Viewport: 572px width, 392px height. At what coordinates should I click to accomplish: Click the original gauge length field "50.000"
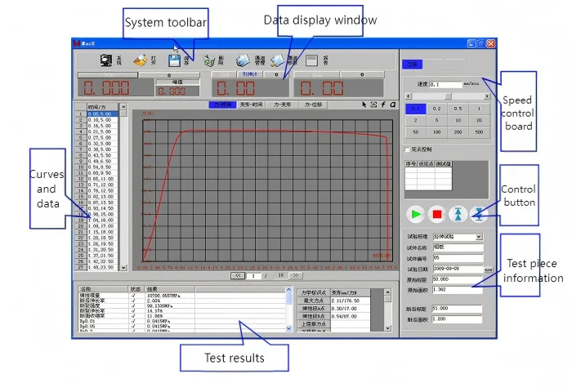[x=458, y=279]
